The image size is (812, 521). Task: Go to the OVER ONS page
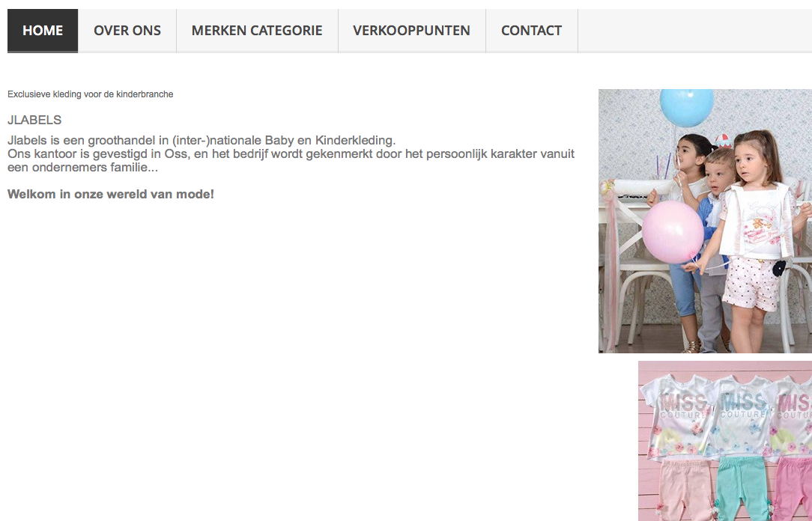point(127,31)
